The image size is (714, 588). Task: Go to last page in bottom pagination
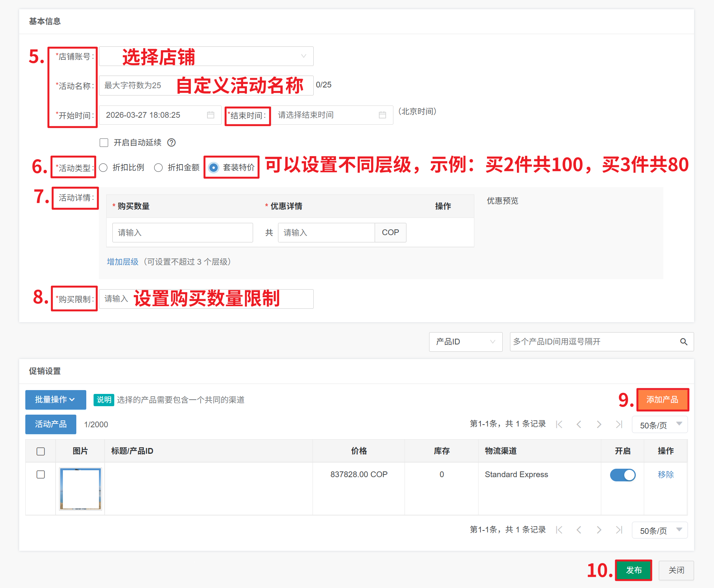[x=619, y=530]
